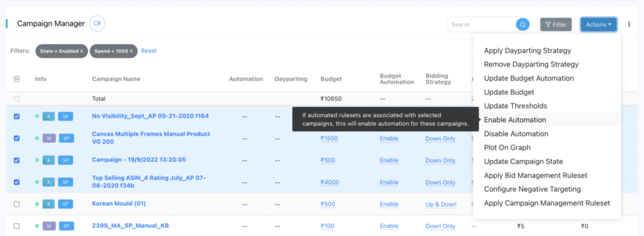Image resolution: width=644 pixels, height=236 pixels.
Task: Click the blue search magnifier icon
Action: [523, 25]
